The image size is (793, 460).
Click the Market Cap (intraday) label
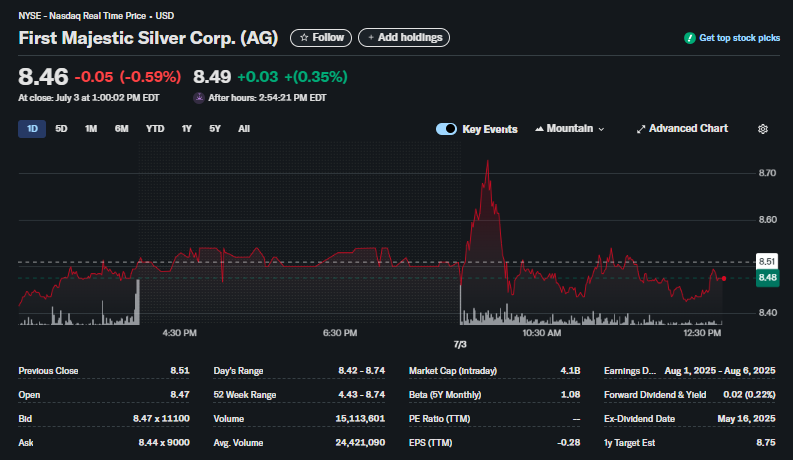tap(453, 371)
